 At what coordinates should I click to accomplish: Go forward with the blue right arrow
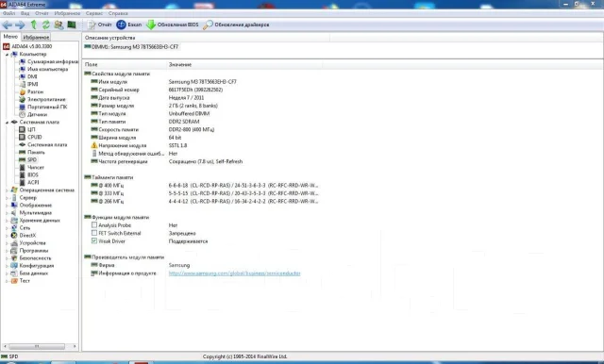click(20, 25)
